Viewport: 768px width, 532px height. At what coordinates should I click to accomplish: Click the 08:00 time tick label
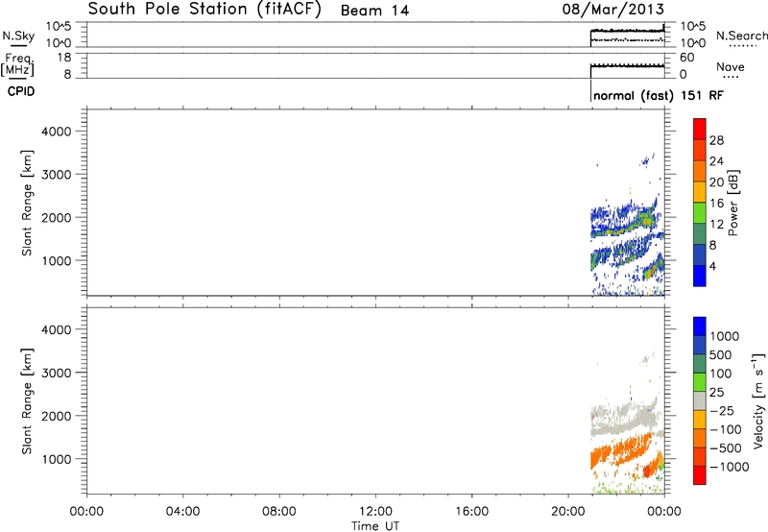[278, 512]
